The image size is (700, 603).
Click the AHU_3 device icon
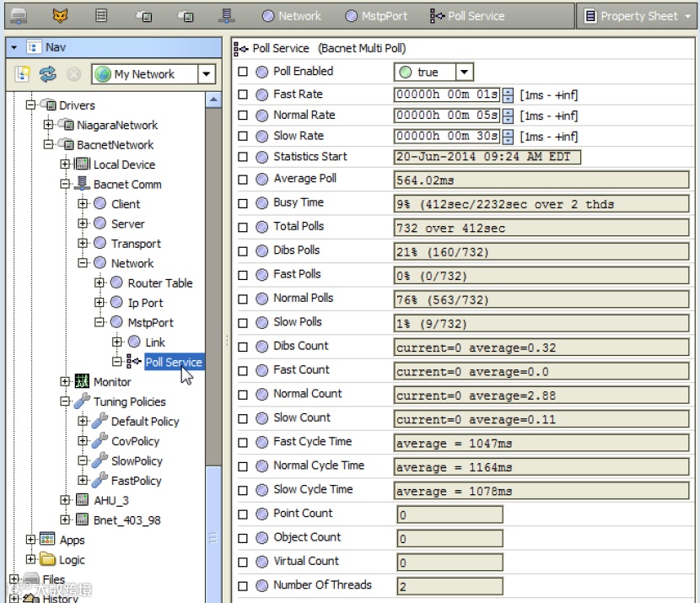tap(82, 499)
